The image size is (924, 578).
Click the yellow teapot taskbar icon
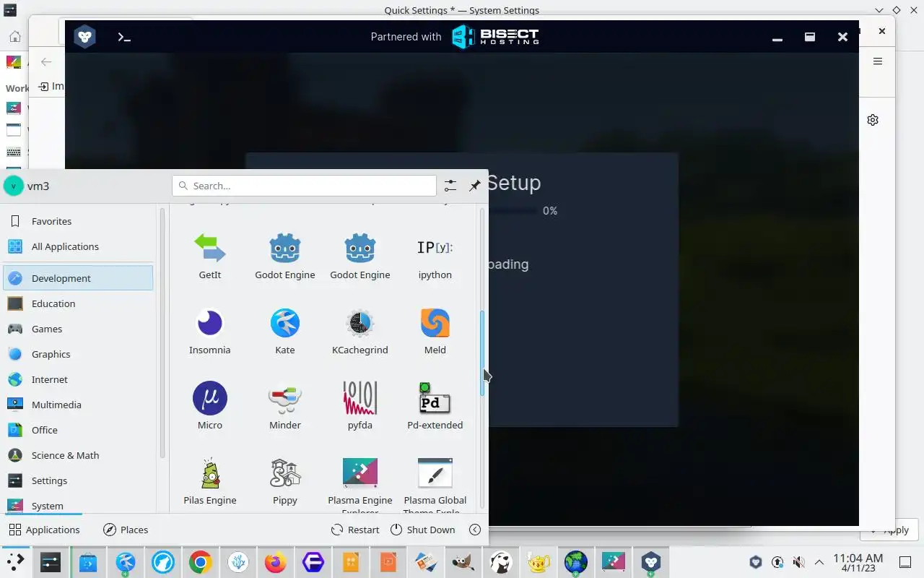539,562
